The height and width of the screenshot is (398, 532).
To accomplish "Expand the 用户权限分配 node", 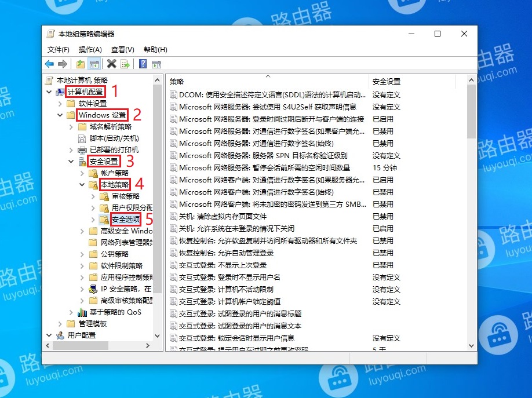I will (93, 207).
